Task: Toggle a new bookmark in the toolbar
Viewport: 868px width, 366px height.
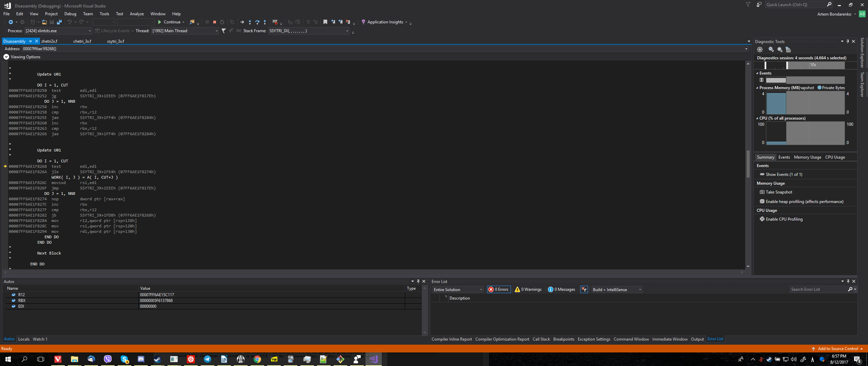Action: coord(325,22)
